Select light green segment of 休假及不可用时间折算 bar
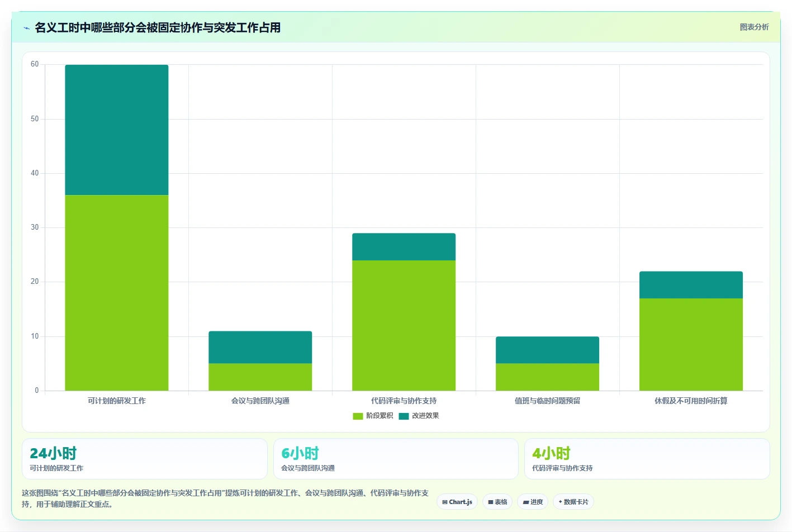Viewport: 792px width, 532px height. 691,345
